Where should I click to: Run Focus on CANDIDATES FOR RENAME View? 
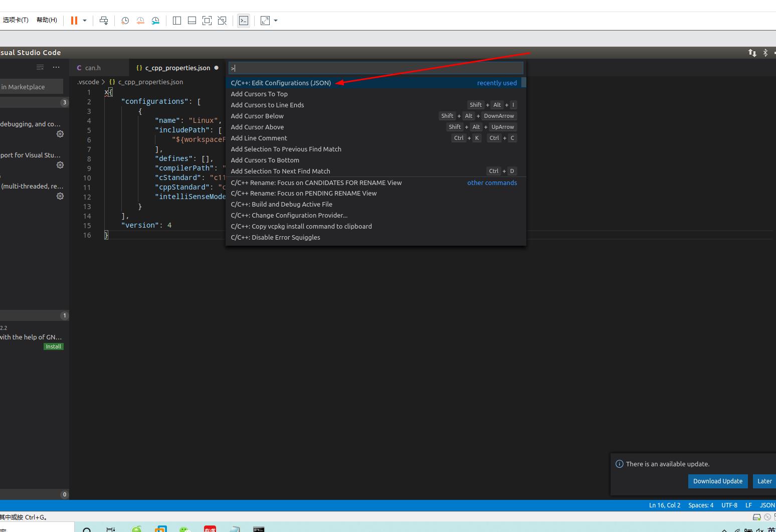click(x=373, y=183)
